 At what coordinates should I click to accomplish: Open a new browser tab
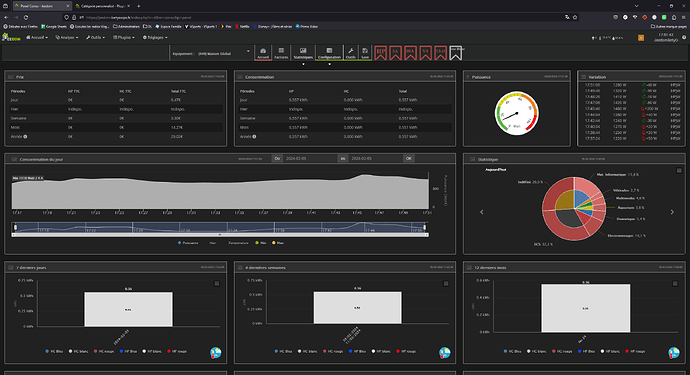(138, 6)
